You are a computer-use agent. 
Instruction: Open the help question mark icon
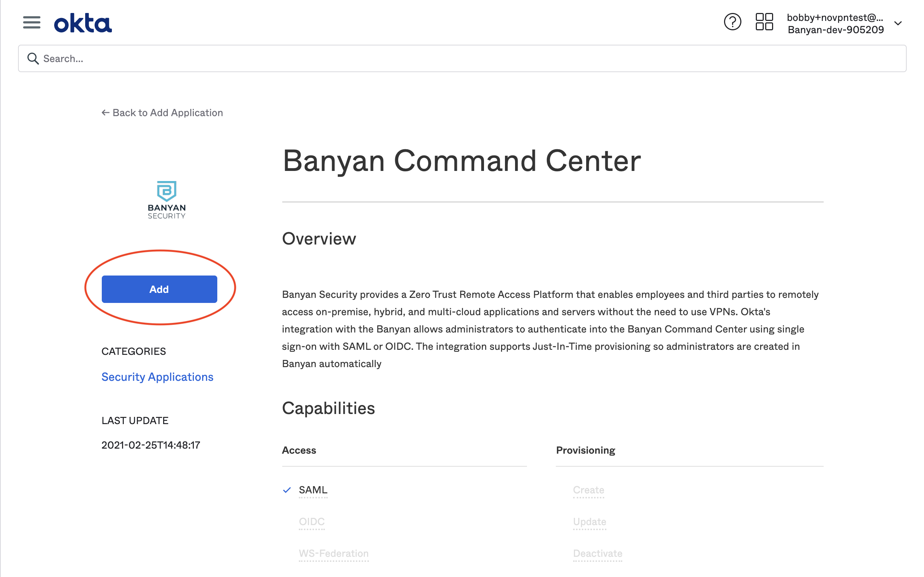(x=732, y=22)
